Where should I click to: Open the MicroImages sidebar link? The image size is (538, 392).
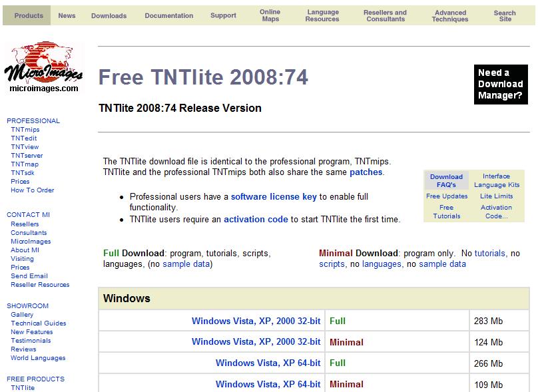[31, 242]
